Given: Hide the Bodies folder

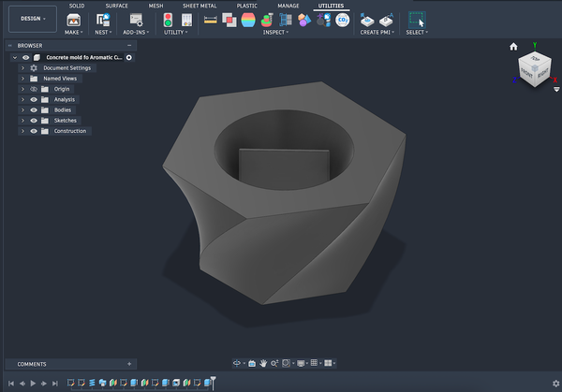Looking at the screenshot, I should tap(34, 109).
